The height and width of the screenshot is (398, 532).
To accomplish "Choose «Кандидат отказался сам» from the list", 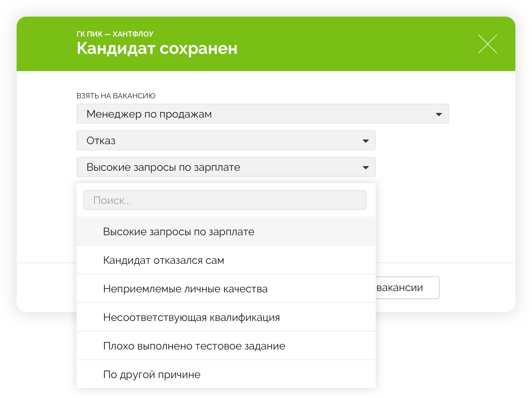I will (x=164, y=260).
